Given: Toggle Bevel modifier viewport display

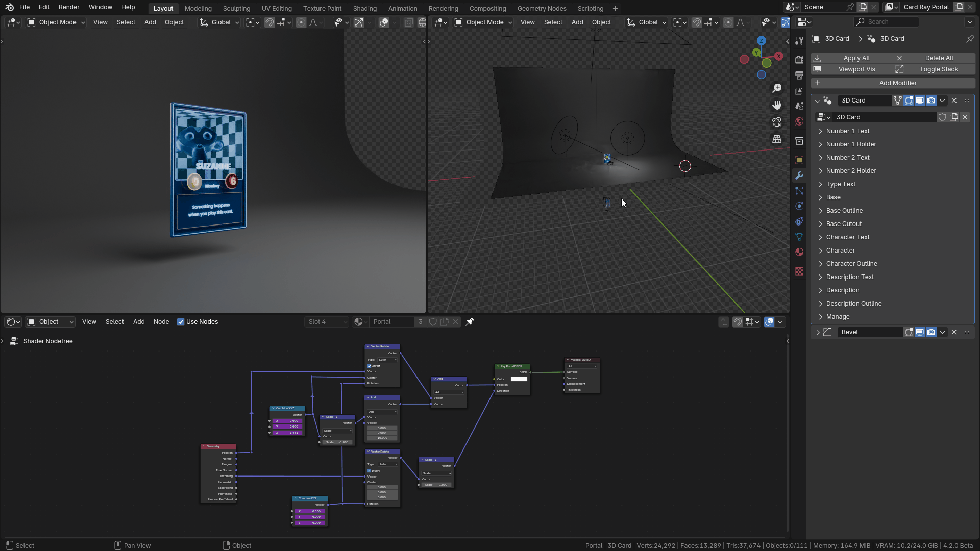Looking at the screenshot, I should tap(920, 332).
